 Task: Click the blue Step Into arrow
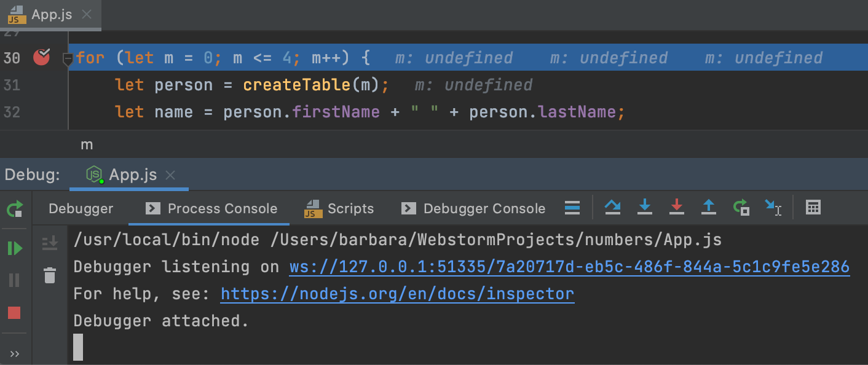(x=644, y=208)
